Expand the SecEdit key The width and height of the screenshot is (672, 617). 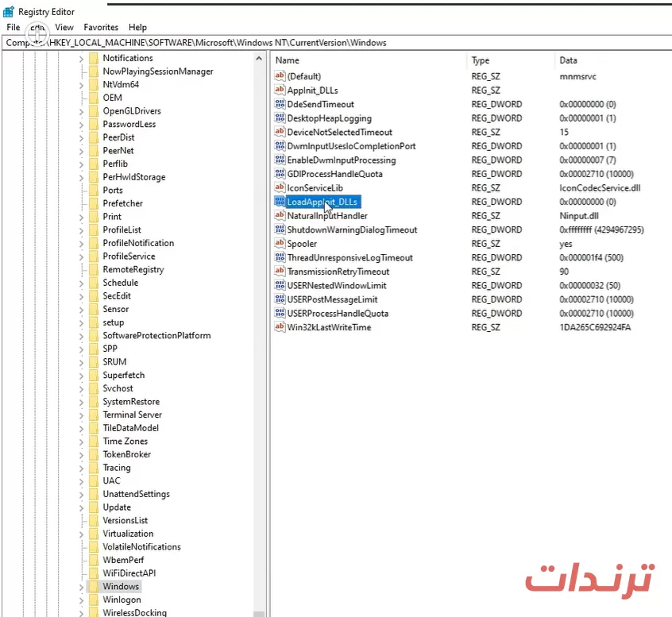coord(82,296)
